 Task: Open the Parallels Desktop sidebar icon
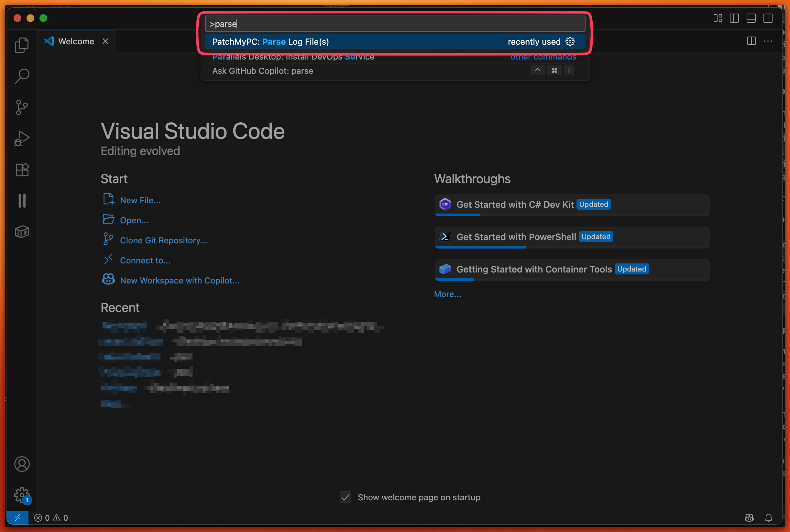click(x=22, y=201)
